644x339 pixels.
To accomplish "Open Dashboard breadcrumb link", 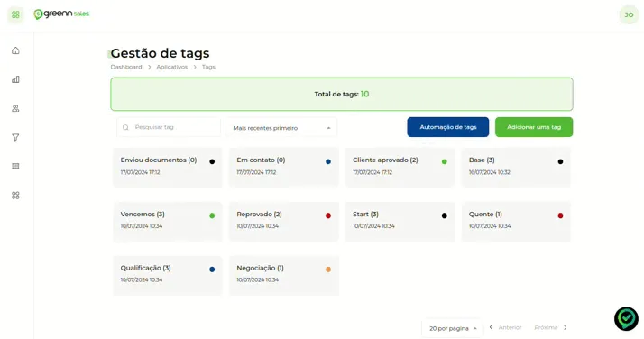I will (x=126, y=67).
